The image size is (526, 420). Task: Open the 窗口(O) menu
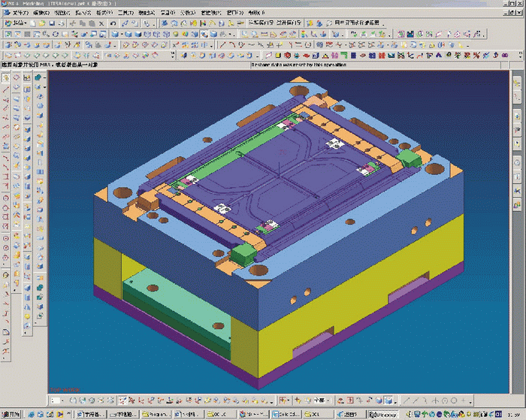[234, 14]
